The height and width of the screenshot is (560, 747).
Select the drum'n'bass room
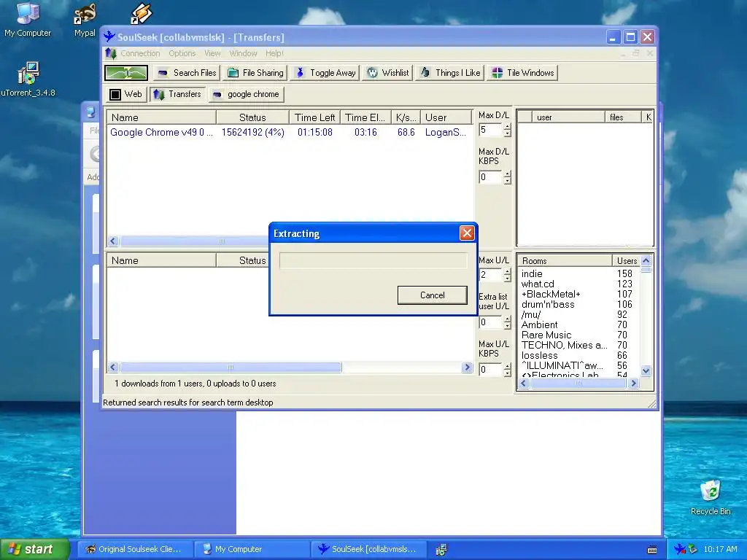577,305
